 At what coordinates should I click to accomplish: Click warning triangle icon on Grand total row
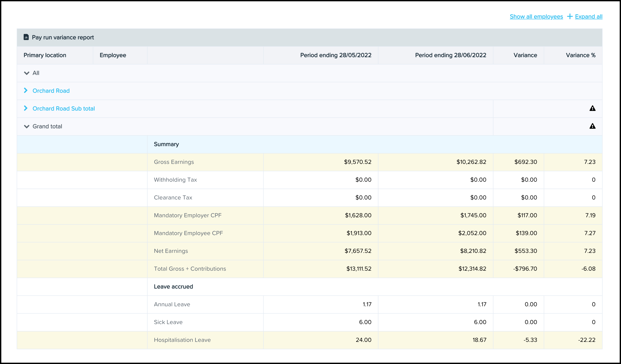tap(592, 126)
